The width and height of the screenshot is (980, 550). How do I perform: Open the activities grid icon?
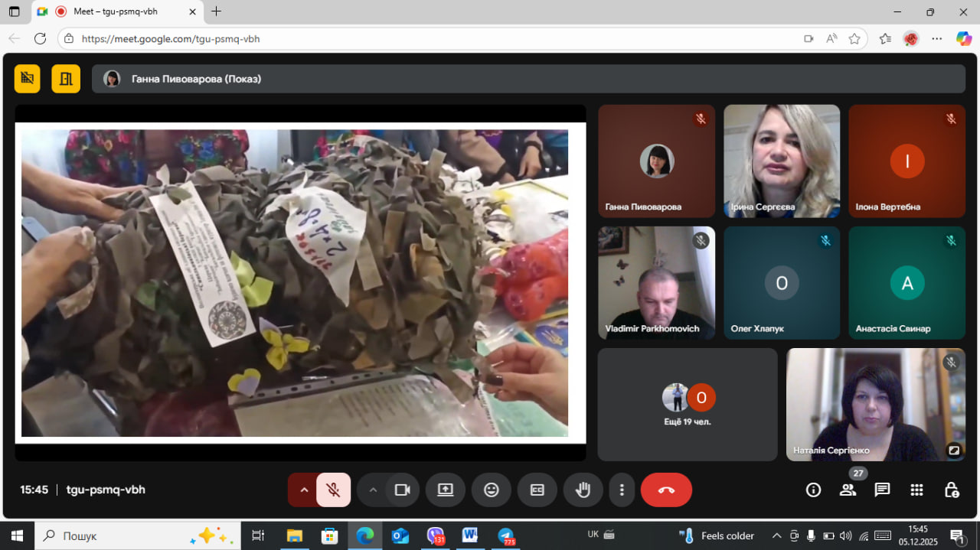916,490
